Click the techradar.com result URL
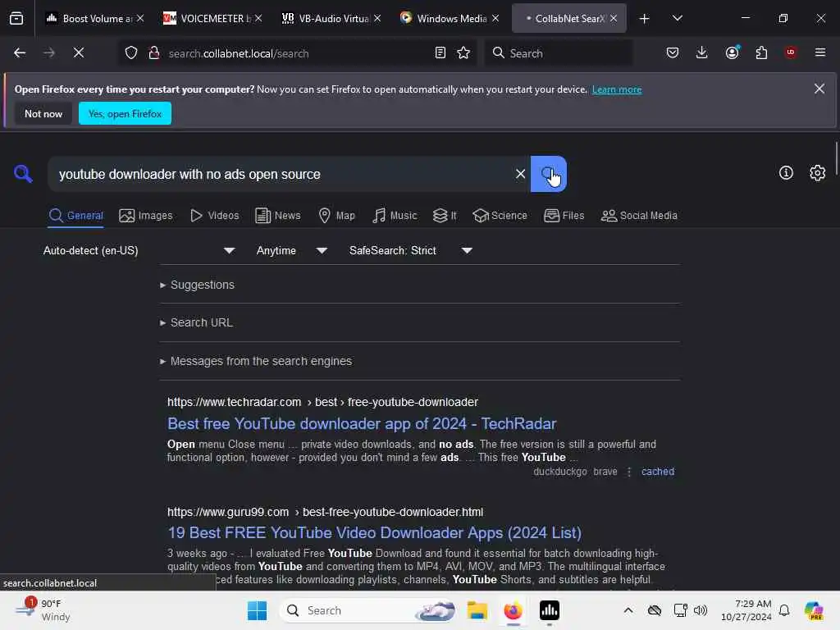Viewport: 840px width, 630px height. pos(322,402)
